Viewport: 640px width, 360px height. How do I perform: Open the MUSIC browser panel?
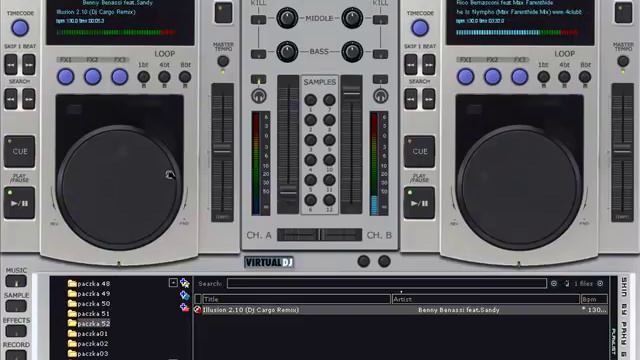[x=16, y=281]
